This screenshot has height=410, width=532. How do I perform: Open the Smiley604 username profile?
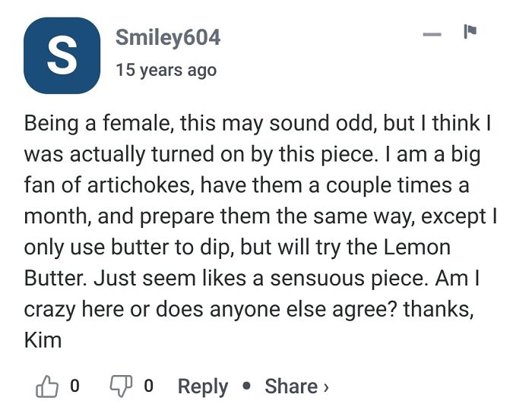tap(168, 36)
